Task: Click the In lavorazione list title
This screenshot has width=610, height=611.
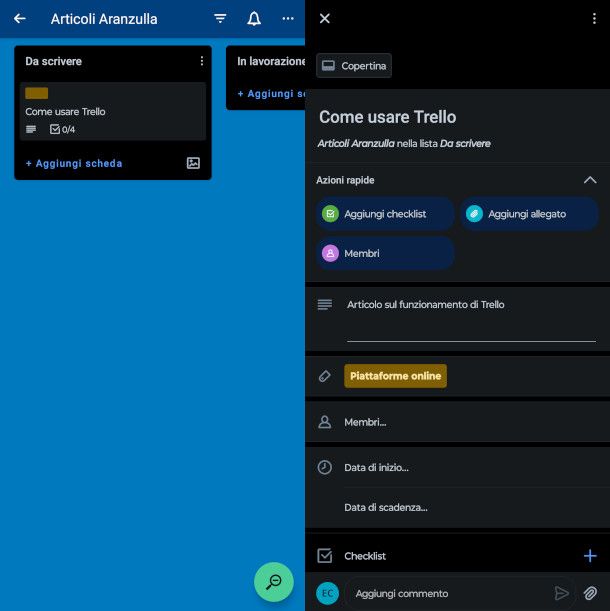Action: pos(271,61)
